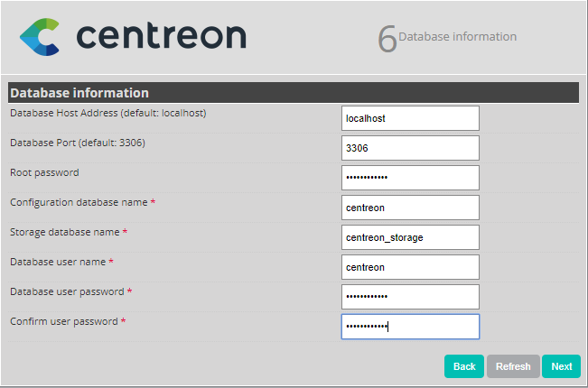Screen dimensions: 588x388
Task: Click the Storage database name field
Action: click(410, 237)
